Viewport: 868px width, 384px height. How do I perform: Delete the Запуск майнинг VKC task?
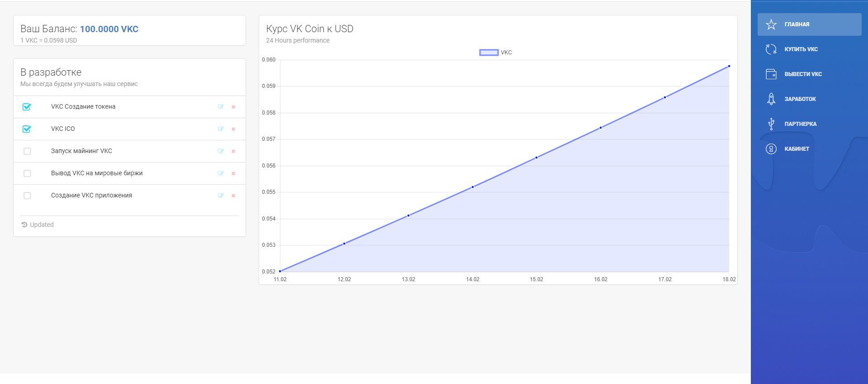click(233, 151)
